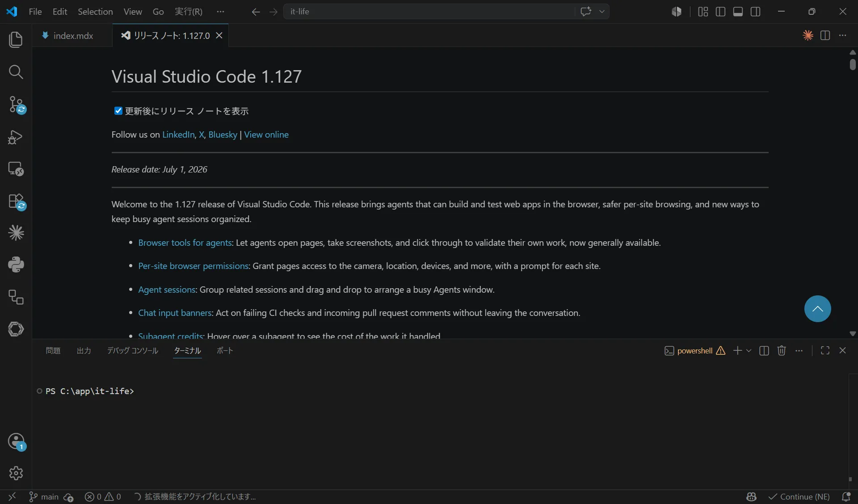Open the Explorer view in activity bar
Screen dimensions: 858x504
pos(16,39)
